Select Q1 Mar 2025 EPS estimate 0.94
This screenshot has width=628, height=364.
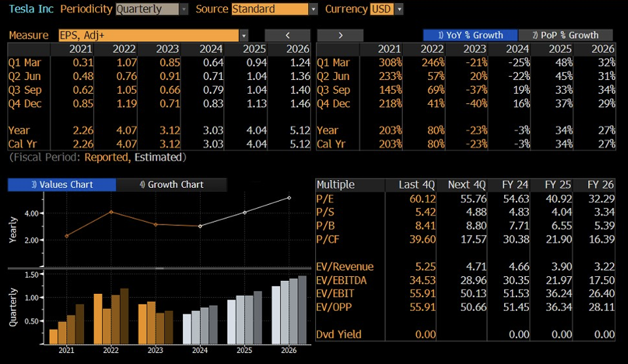[257, 63]
